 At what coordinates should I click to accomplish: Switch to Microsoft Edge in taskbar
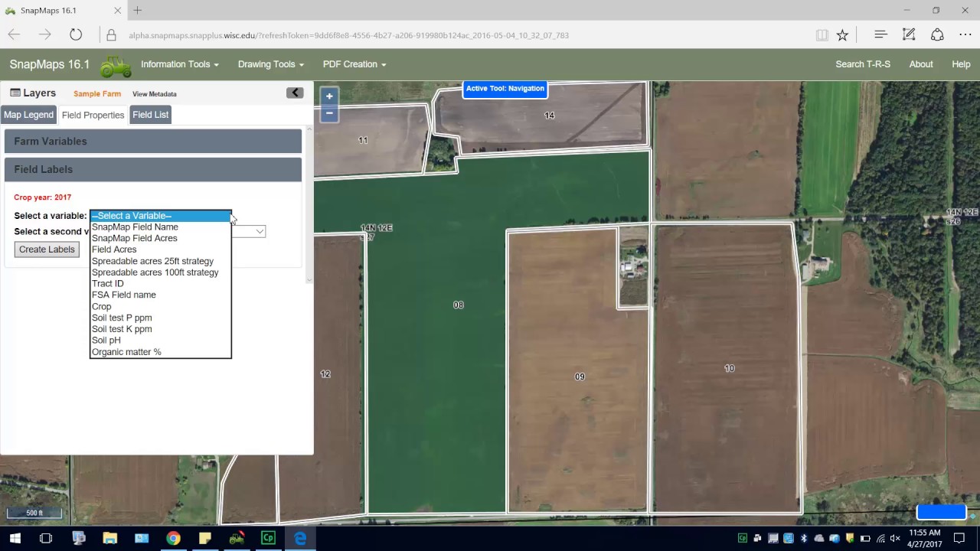300,538
